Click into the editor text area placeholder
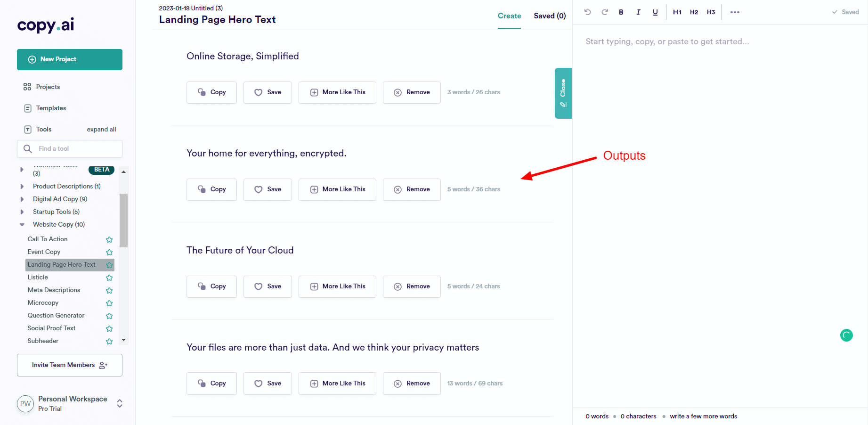This screenshot has height=425, width=868. 667,41
